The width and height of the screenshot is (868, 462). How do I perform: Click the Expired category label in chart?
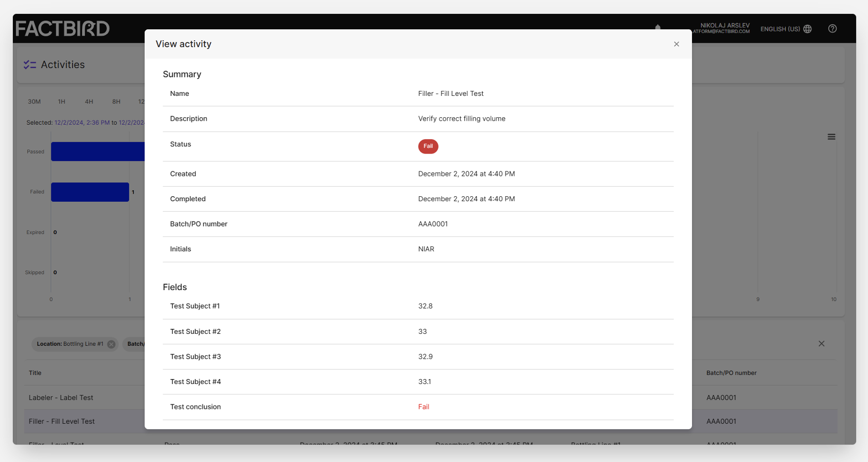[x=35, y=232]
